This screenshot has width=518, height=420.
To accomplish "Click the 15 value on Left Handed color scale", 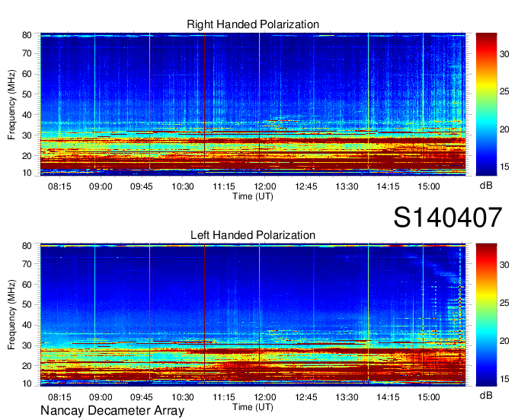I will click(x=504, y=379).
